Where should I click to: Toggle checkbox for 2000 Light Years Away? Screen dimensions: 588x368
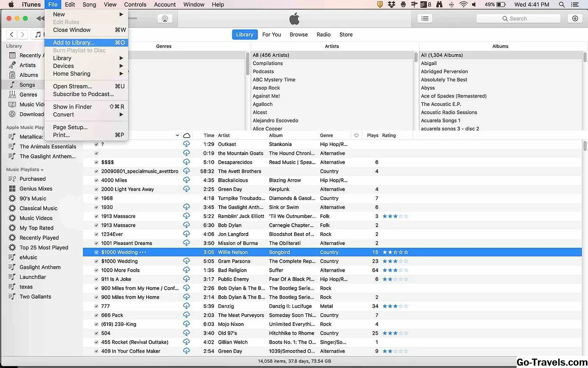coord(96,189)
